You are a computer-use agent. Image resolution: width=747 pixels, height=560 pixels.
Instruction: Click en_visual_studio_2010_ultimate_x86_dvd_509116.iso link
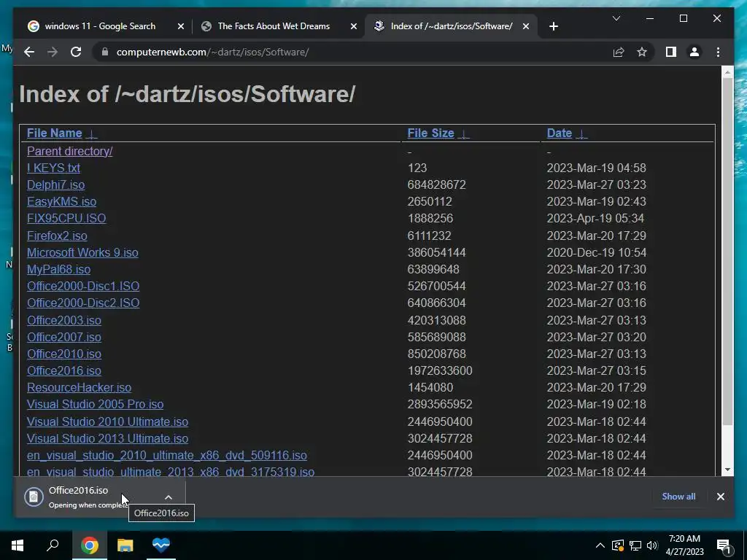point(167,456)
